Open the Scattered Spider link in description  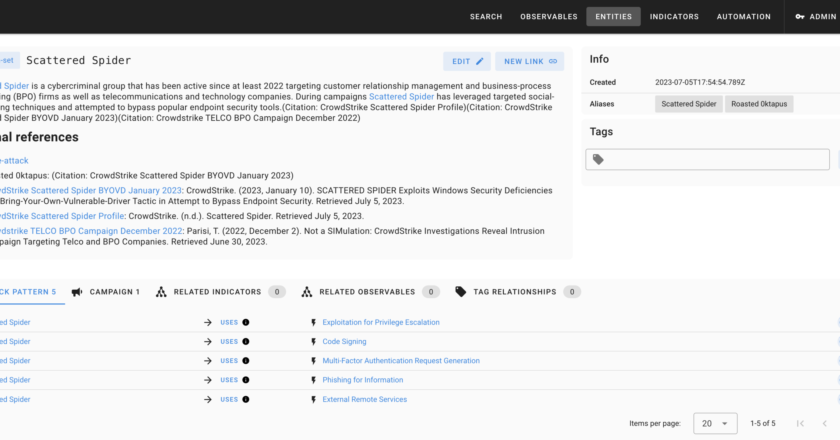click(401, 96)
